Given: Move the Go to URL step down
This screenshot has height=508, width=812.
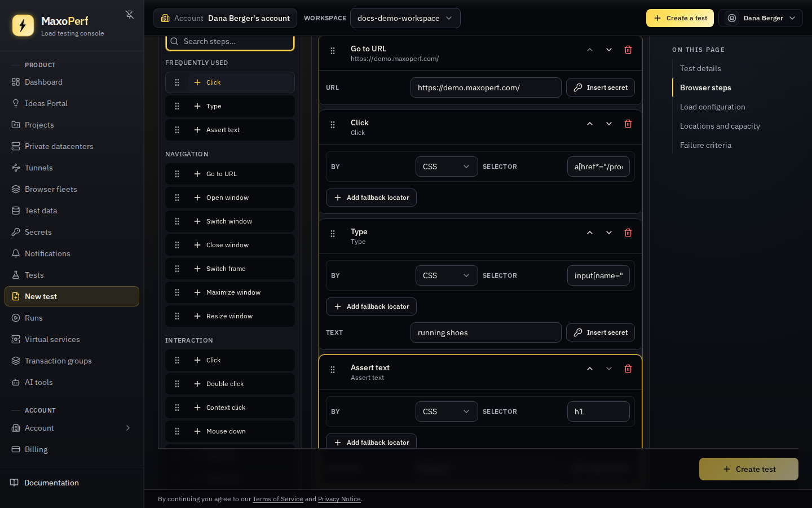Looking at the screenshot, I should pyautogui.click(x=609, y=50).
